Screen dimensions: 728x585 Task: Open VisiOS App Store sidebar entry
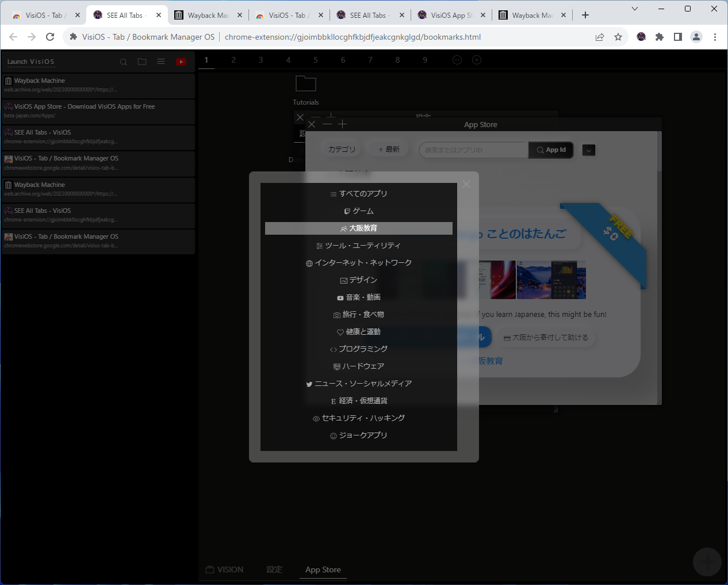[98, 111]
